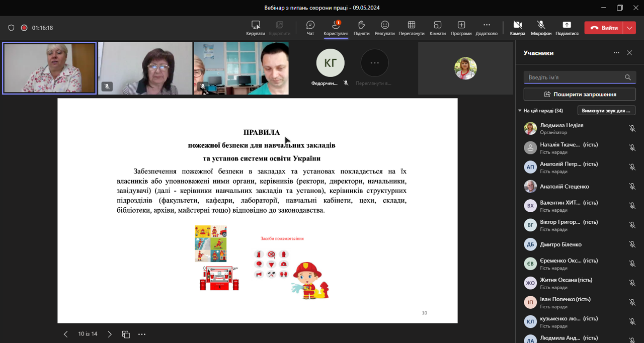This screenshot has width=644, height=343.
Task: Open slide options ellipsis below presentation
Action: pos(142,334)
